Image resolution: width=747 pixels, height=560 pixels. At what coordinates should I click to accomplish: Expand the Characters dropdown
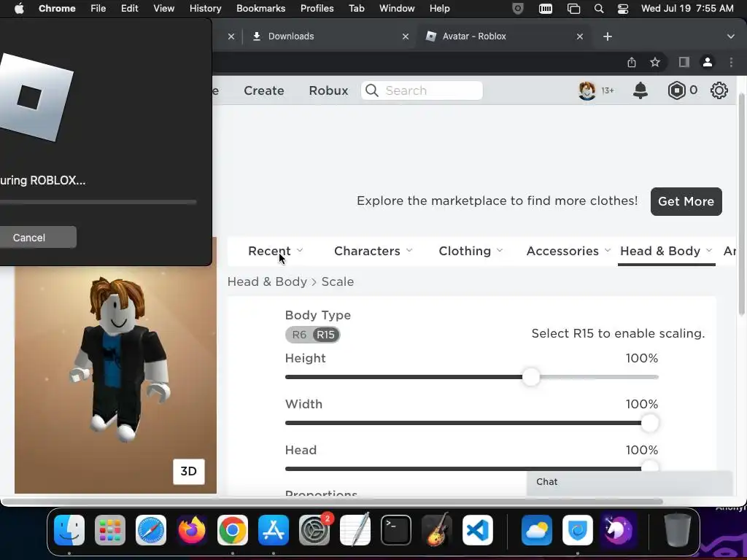coord(373,251)
